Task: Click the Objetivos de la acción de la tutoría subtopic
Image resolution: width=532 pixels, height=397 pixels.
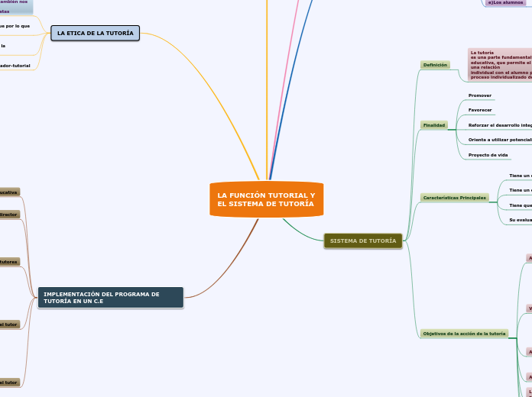Action: (x=464, y=334)
